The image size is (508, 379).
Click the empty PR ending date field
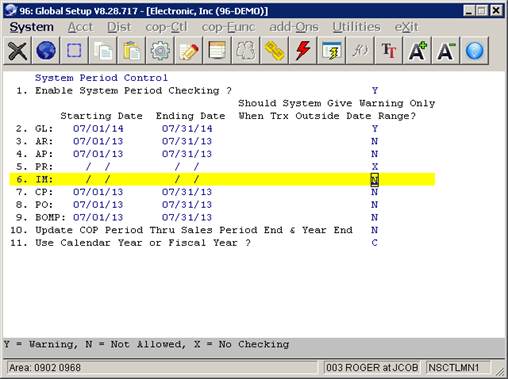[187, 166]
